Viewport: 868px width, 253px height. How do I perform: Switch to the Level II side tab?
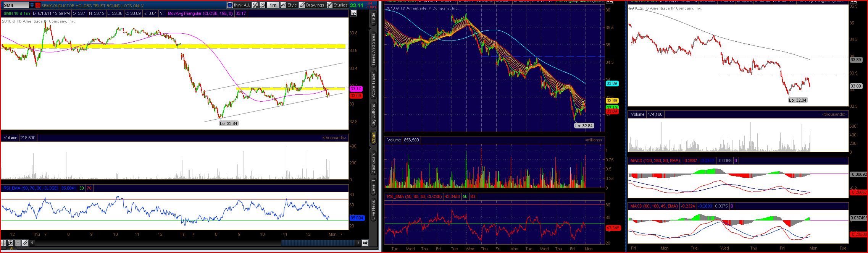pyautogui.click(x=373, y=186)
